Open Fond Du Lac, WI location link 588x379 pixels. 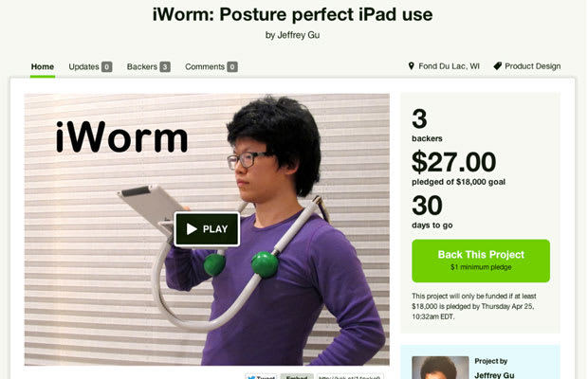coord(449,66)
